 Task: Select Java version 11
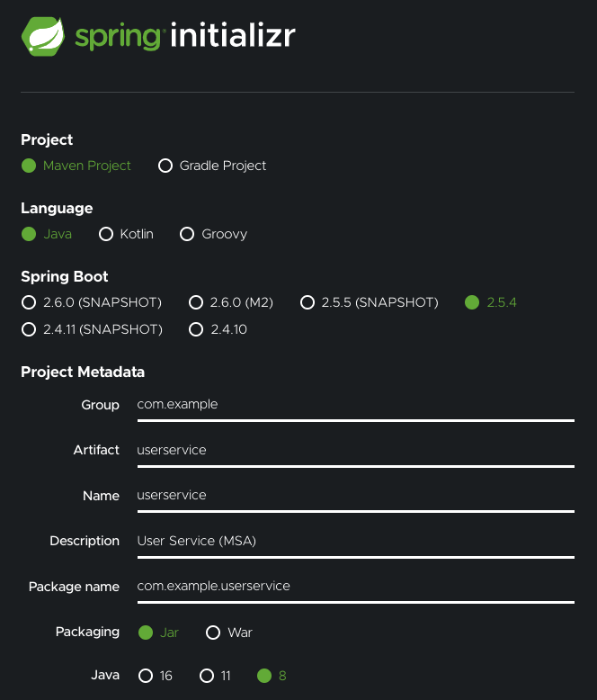[x=207, y=676]
